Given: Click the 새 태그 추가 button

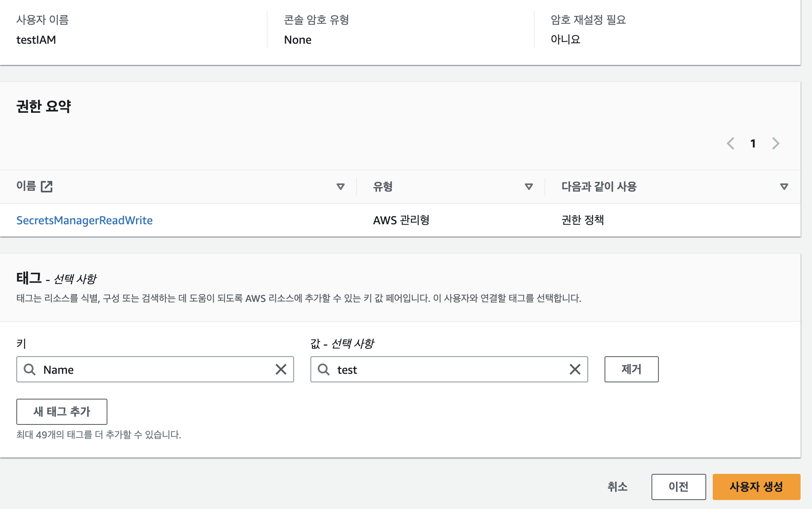Looking at the screenshot, I should [x=62, y=411].
